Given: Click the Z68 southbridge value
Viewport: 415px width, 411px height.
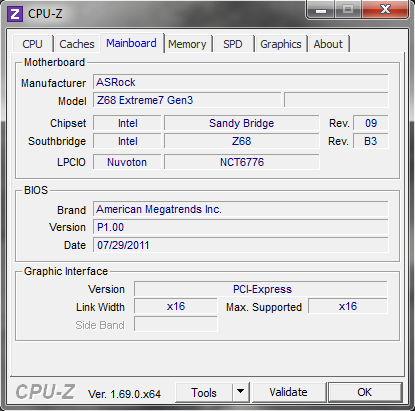Looking at the screenshot, I should [x=241, y=141].
